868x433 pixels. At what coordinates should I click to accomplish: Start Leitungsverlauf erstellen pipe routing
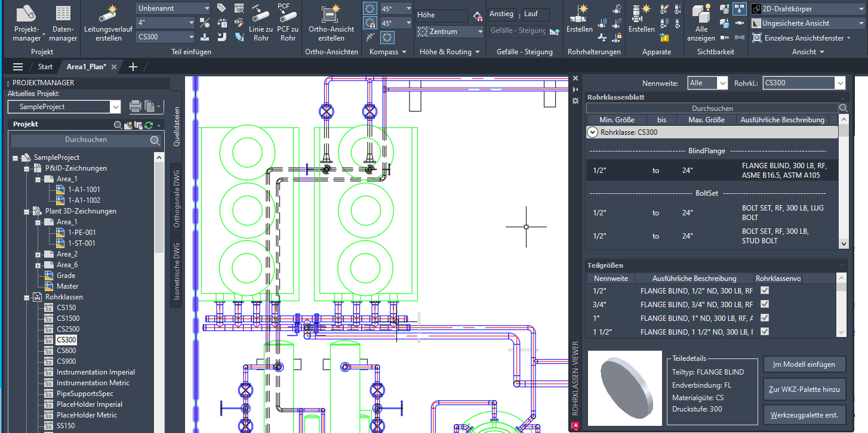pos(108,23)
